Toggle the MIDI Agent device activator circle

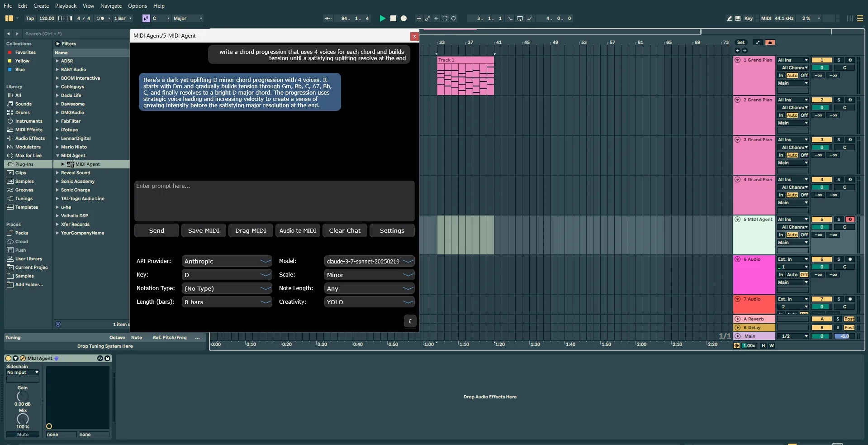pos(8,358)
